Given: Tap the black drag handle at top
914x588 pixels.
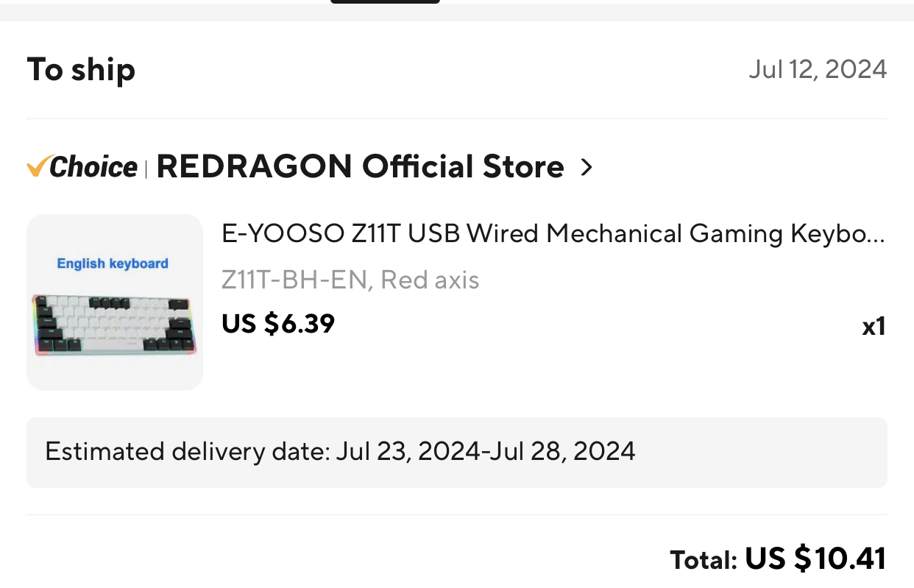Looking at the screenshot, I should point(385,1).
